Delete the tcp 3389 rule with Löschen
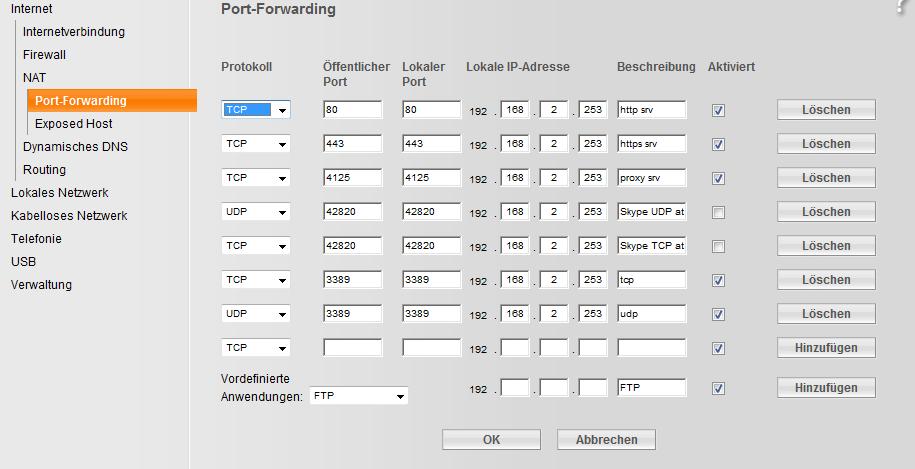 pyautogui.click(x=826, y=279)
